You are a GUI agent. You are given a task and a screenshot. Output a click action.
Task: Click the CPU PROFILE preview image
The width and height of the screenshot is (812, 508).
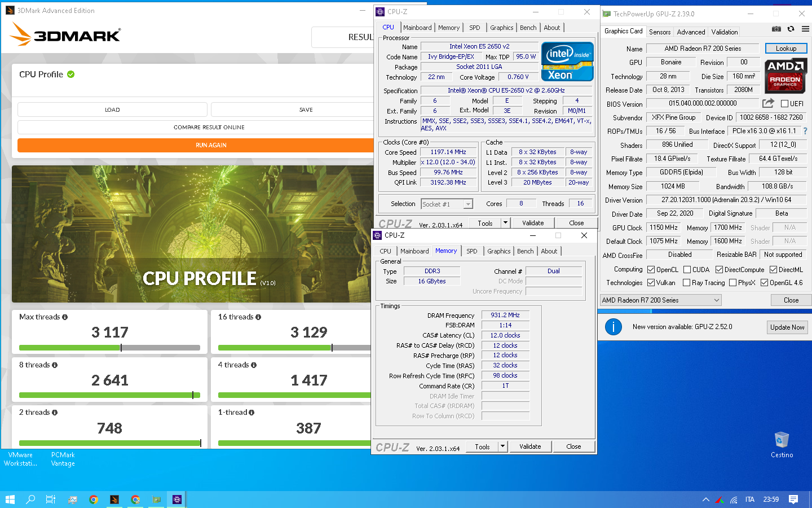(192, 234)
